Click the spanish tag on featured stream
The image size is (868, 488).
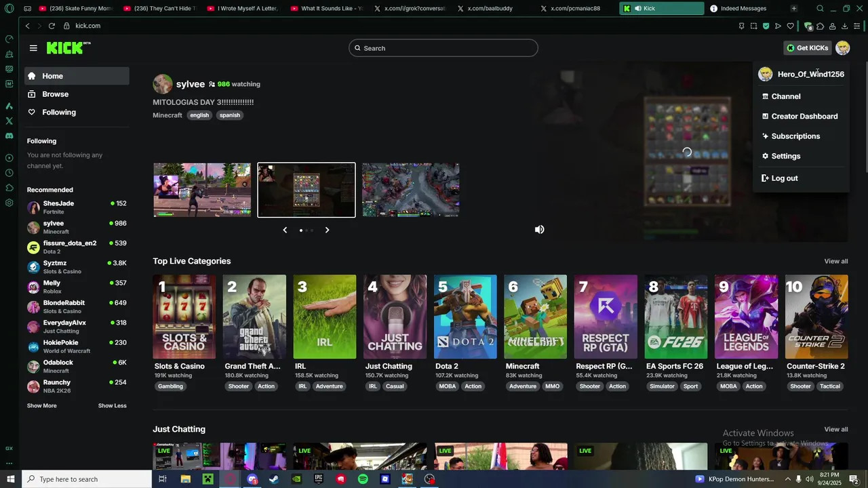(x=230, y=115)
